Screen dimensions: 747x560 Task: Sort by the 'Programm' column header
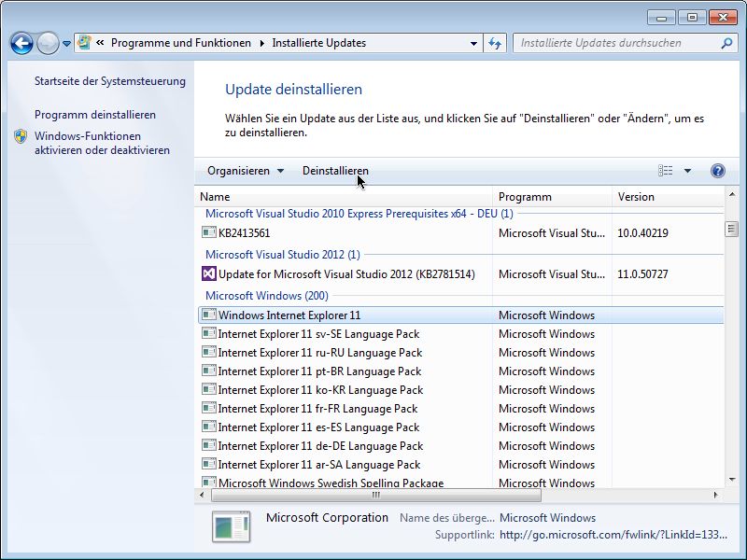click(552, 197)
